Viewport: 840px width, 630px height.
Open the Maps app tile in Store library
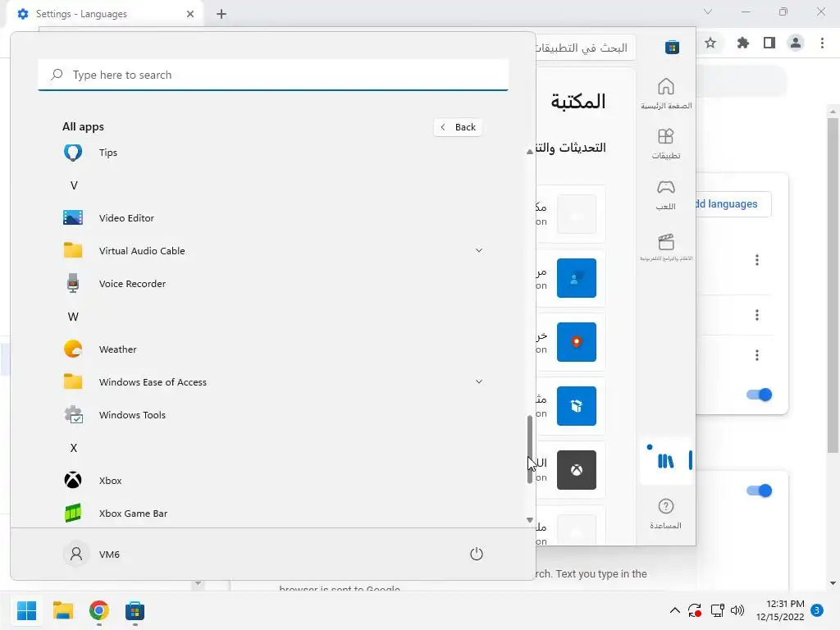pos(577,342)
